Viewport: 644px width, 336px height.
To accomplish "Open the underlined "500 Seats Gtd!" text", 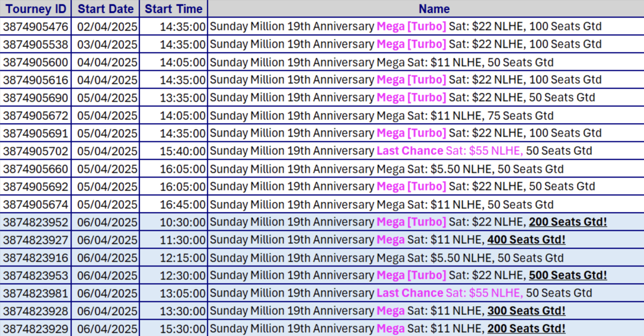I will pos(568,275).
